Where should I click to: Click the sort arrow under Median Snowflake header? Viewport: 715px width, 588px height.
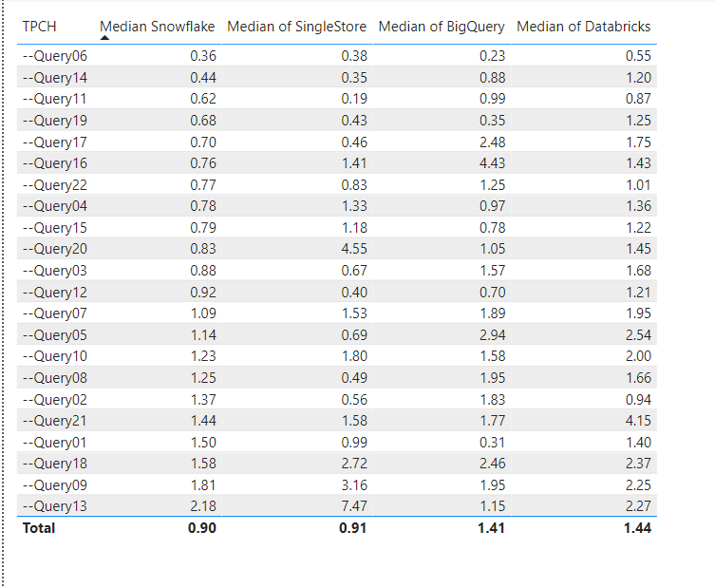click(x=104, y=38)
